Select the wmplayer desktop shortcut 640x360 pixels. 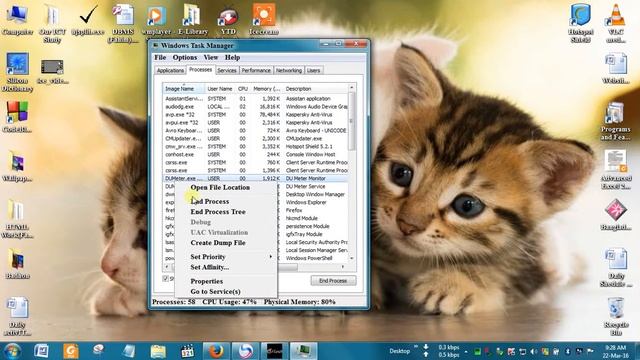[x=156, y=20]
